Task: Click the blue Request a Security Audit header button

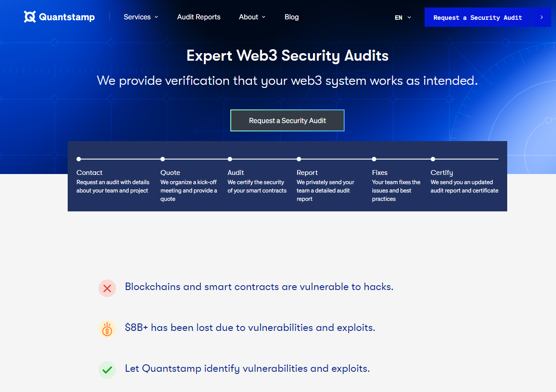Action: pyautogui.click(x=478, y=17)
